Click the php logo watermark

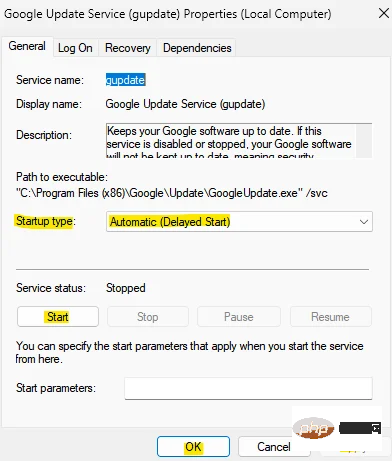pos(313,428)
